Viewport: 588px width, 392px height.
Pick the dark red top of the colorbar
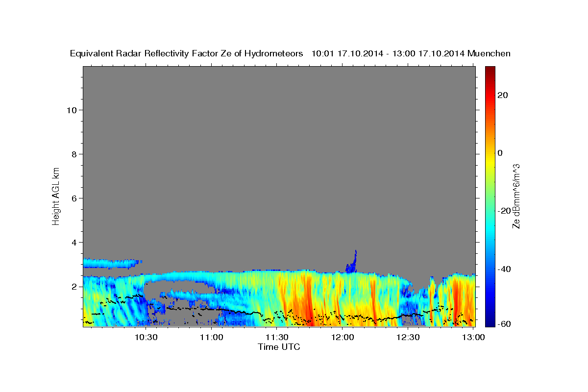point(490,69)
